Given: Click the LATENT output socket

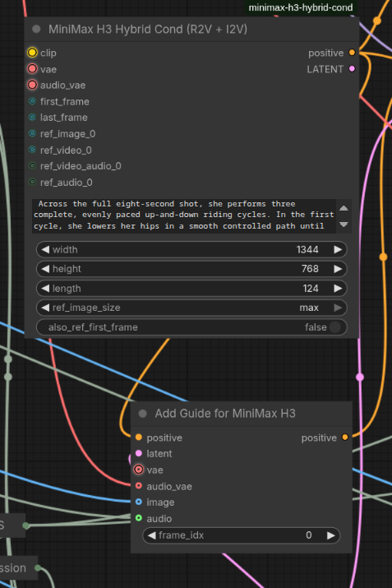Looking at the screenshot, I should click(x=352, y=68).
